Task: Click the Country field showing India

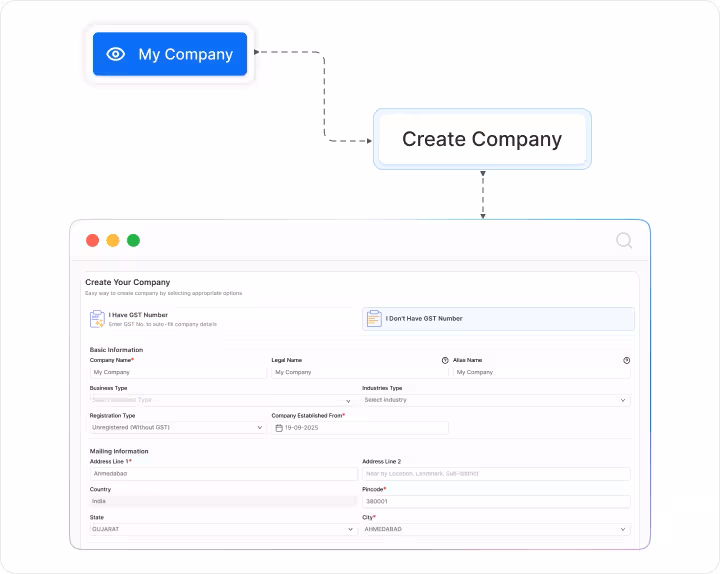Action: tap(224, 501)
